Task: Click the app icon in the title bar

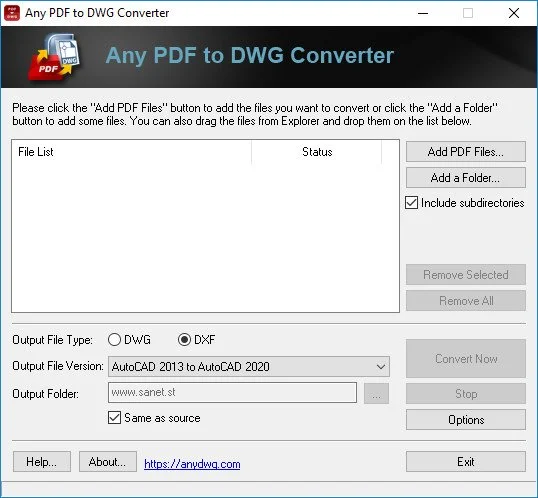Action: (x=12, y=13)
